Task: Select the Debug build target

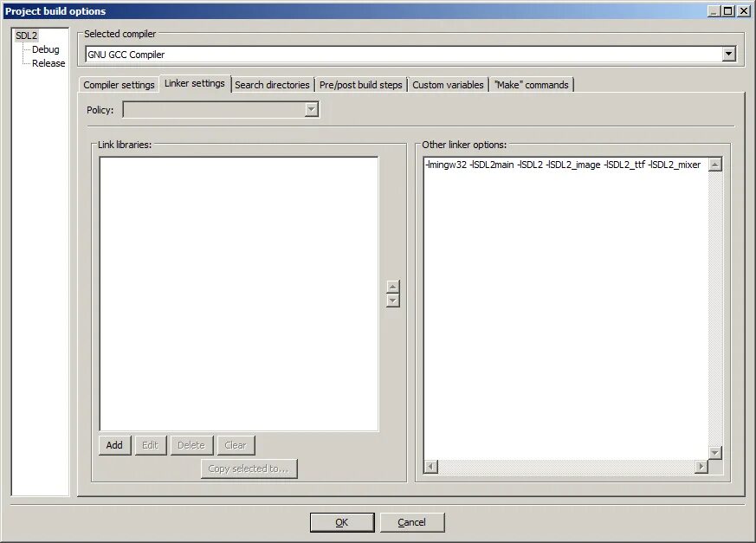Action: click(x=45, y=49)
